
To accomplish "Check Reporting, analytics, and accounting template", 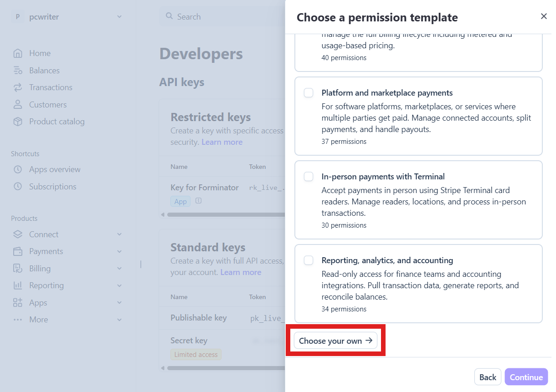I will pos(309,260).
